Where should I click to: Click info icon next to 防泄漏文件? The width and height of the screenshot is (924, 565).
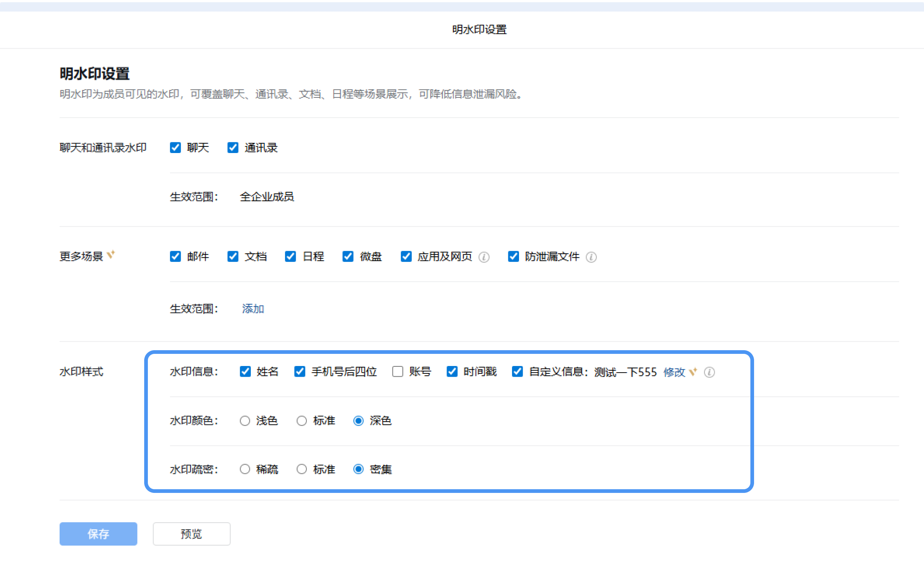click(x=591, y=257)
